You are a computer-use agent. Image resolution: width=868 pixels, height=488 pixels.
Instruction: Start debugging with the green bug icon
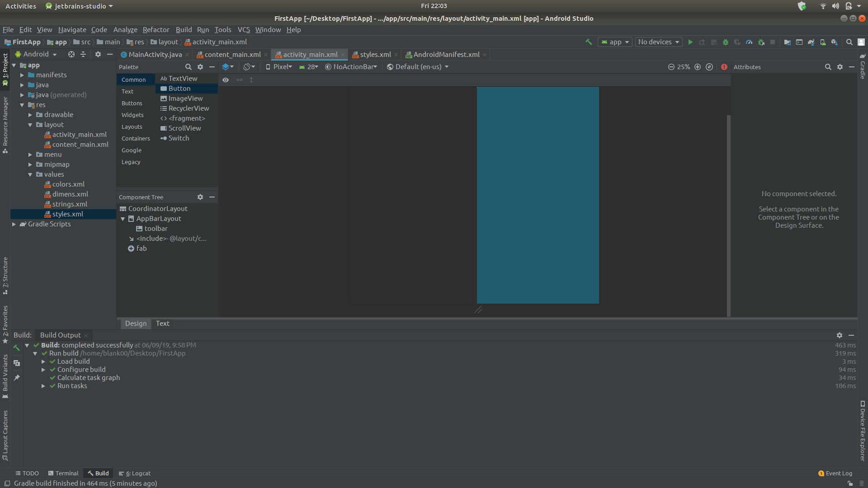[726, 42]
